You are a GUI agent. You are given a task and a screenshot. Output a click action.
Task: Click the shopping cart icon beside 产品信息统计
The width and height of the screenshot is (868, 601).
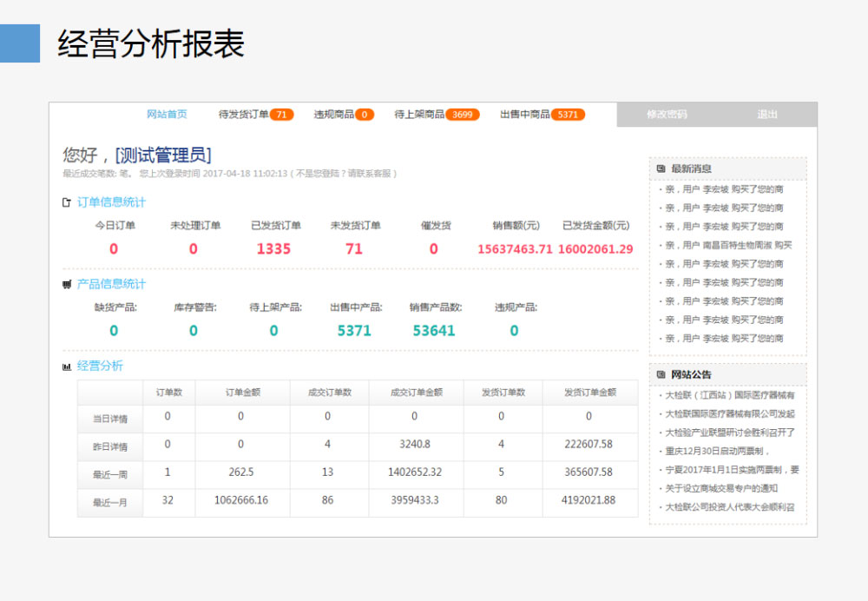[x=67, y=285]
